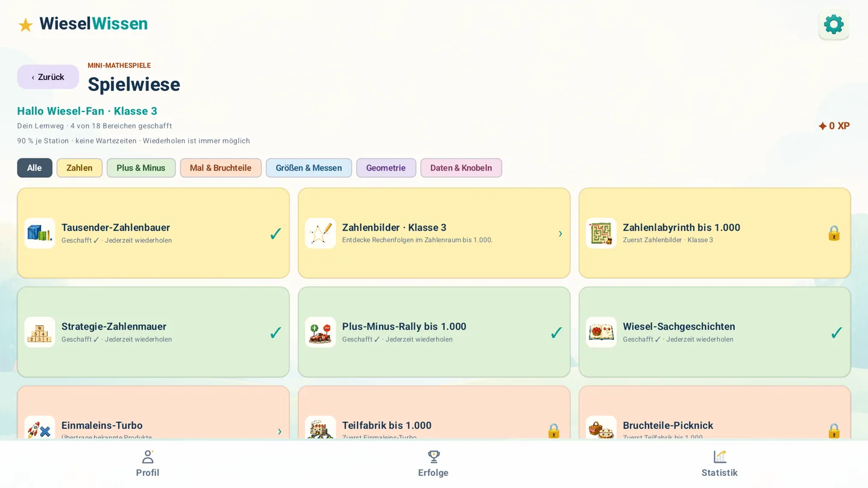The height and width of the screenshot is (488, 868).
Task: Filter games by Größen & Messen
Action: click(309, 168)
